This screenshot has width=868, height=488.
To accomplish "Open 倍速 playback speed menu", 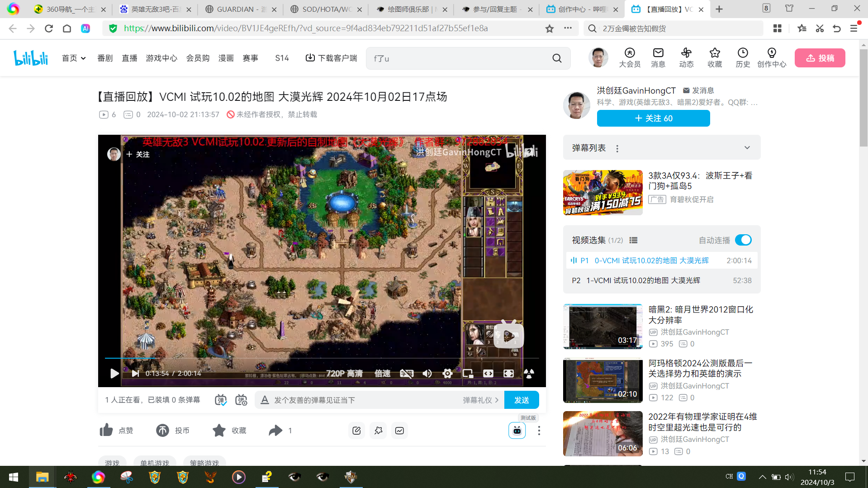I will click(382, 374).
